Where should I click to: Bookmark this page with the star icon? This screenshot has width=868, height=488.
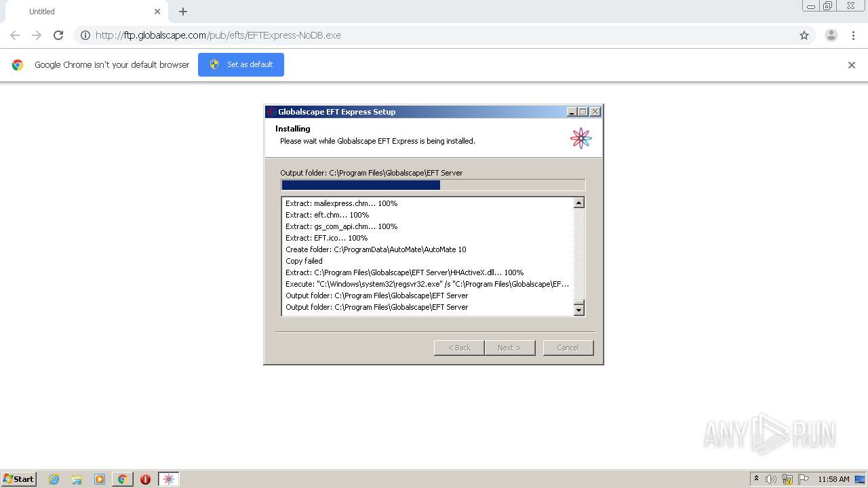coord(804,35)
